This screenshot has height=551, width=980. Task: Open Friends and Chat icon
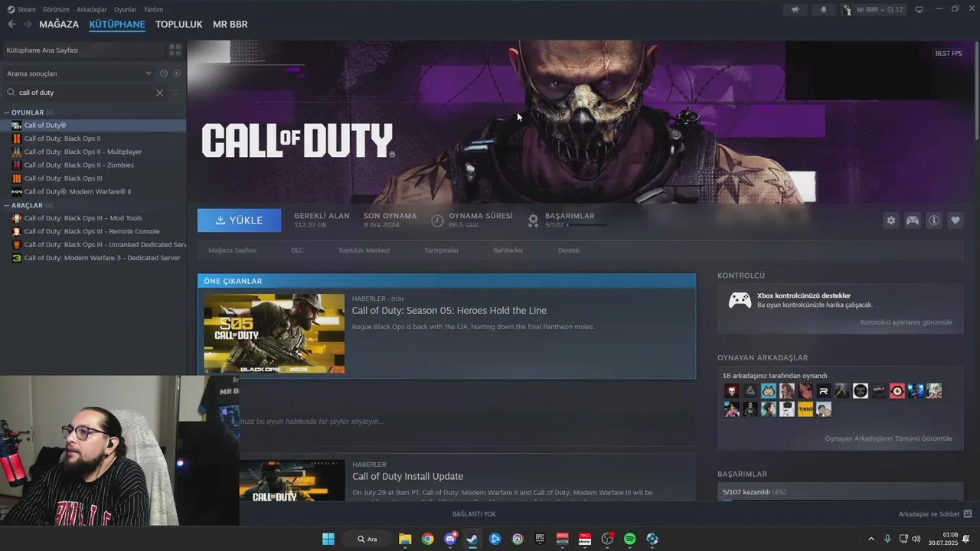coord(968,514)
